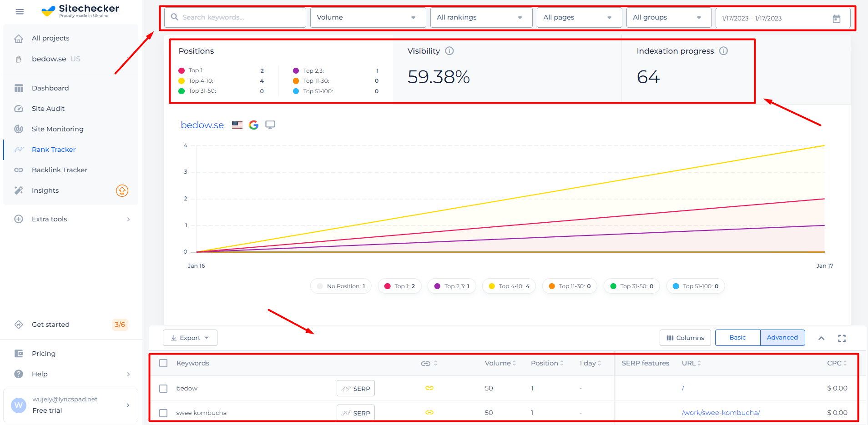
Task: Click the Get started diamond icon
Action: [x=19, y=325]
